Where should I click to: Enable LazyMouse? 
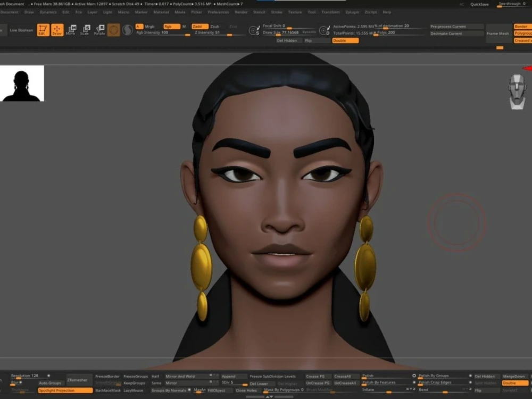(134, 390)
